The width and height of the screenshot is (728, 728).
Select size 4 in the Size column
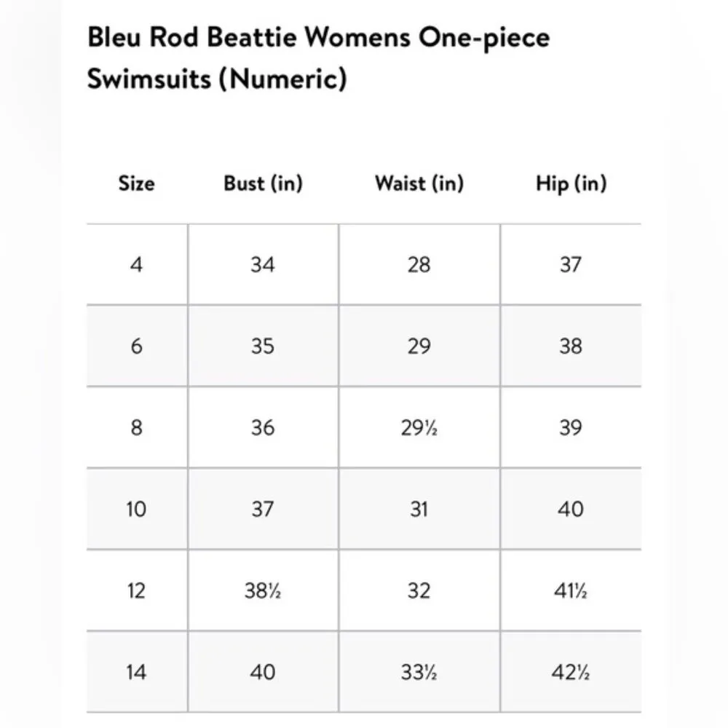136,264
